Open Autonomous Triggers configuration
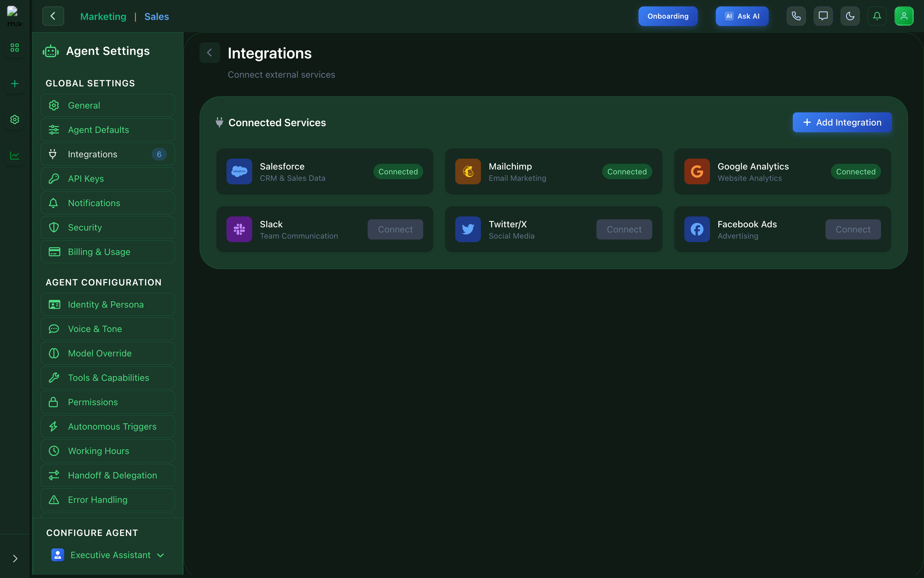Viewport: 924px width, 578px height. (x=108, y=427)
